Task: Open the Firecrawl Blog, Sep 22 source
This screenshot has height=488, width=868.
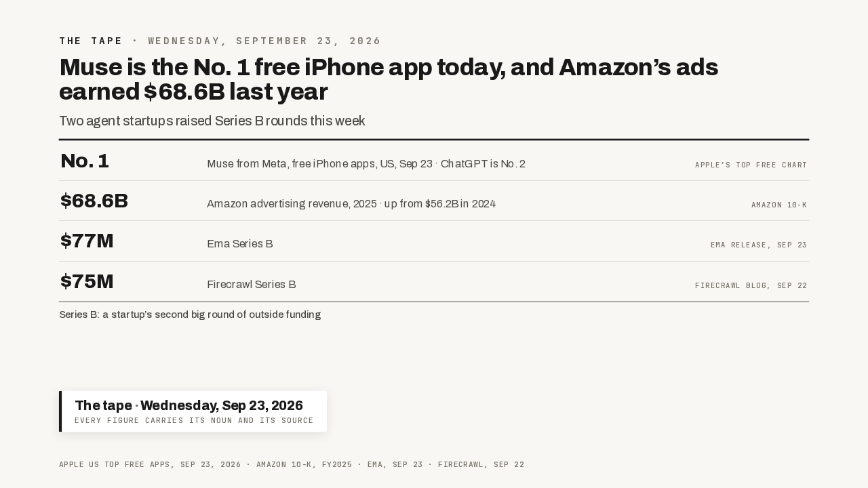Action: 751,285
